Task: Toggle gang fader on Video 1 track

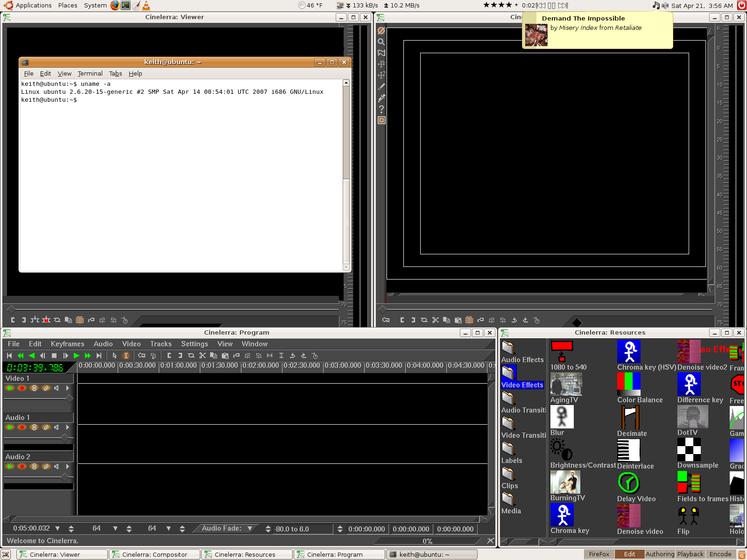Action: tap(34, 388)
